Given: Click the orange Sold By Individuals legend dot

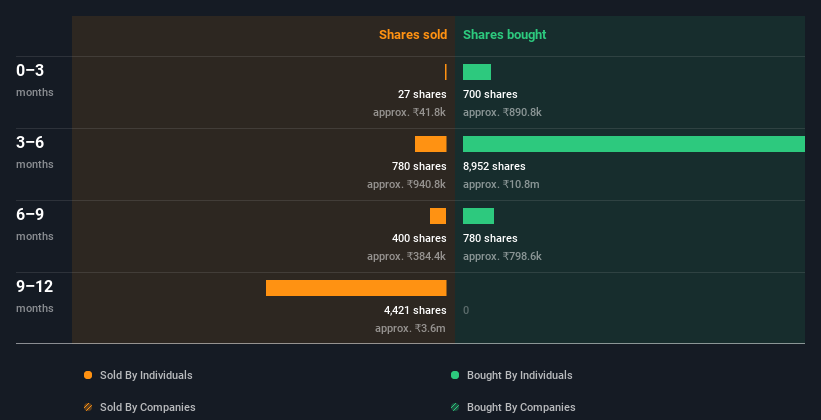Looking at the screenshot, I should (88, 375).
